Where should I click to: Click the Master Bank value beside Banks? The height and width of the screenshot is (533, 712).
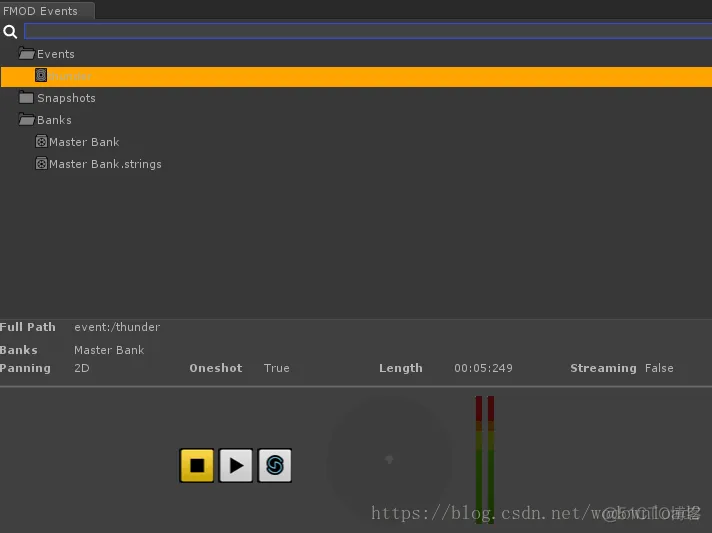click(109, 350)
